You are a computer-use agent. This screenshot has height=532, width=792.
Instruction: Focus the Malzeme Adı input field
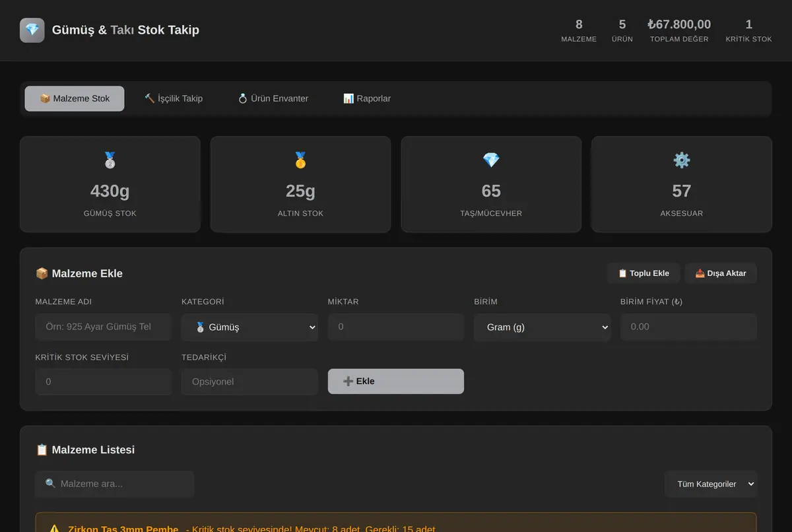click(x=104, y=327)
